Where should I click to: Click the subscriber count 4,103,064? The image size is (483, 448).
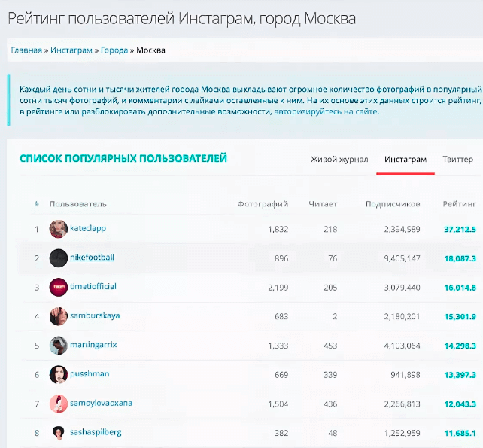pos(402,346)
